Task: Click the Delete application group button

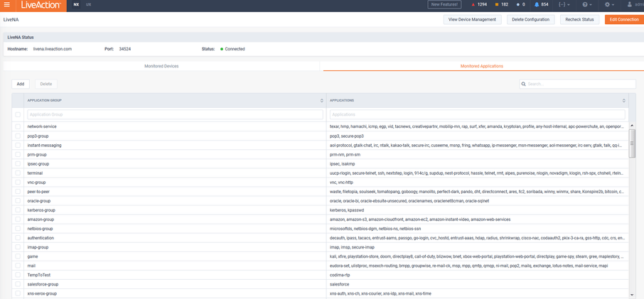Action: (x=46, y=84)
